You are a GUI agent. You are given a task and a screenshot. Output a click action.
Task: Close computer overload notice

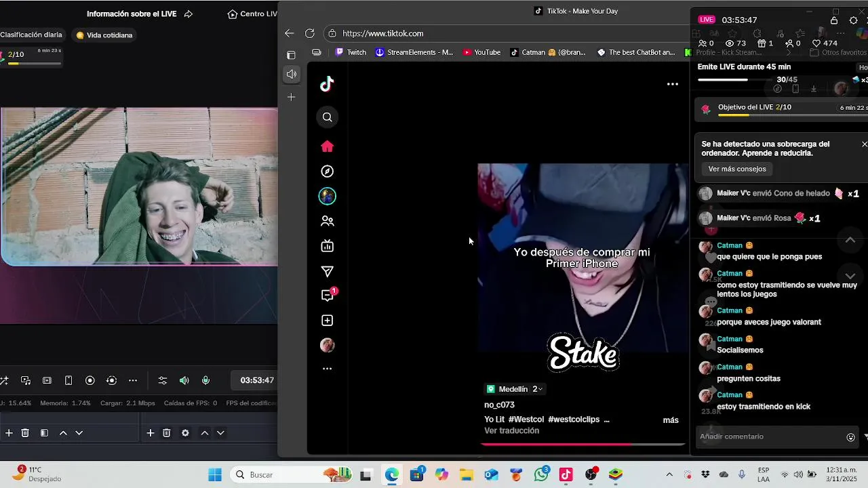click(864, 144)
